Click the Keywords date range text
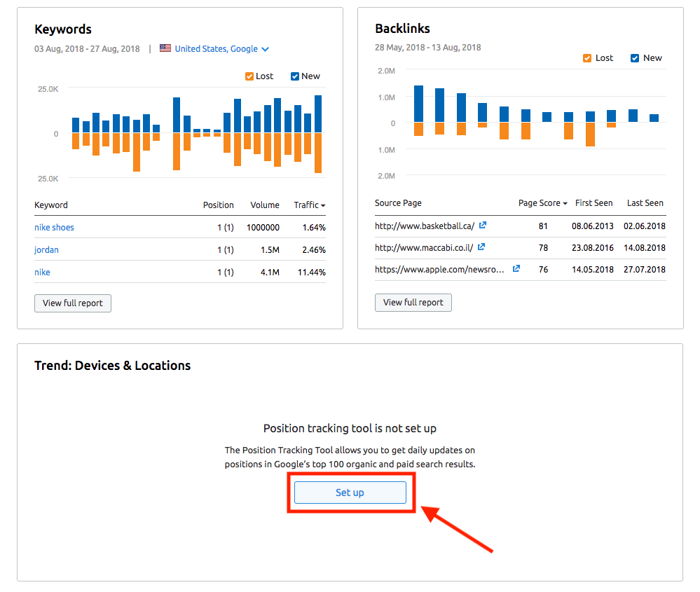Screen dimensions: 700x592 point(87,48)
